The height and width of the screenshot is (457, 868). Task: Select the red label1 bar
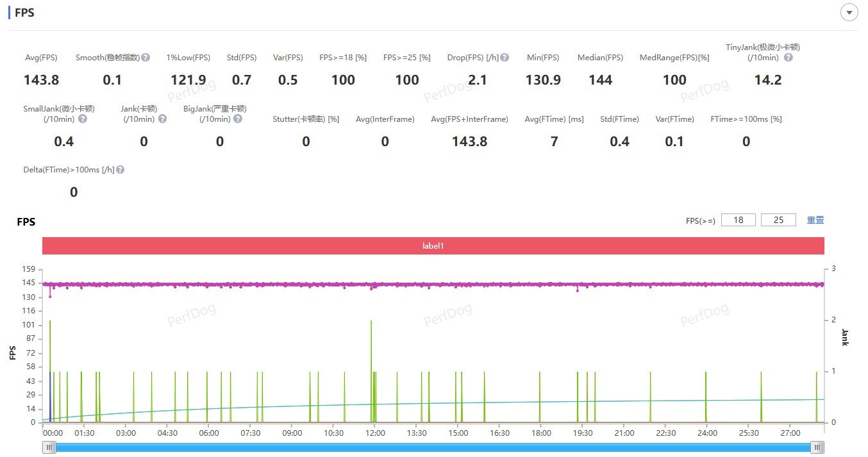[x=433, y=245]
